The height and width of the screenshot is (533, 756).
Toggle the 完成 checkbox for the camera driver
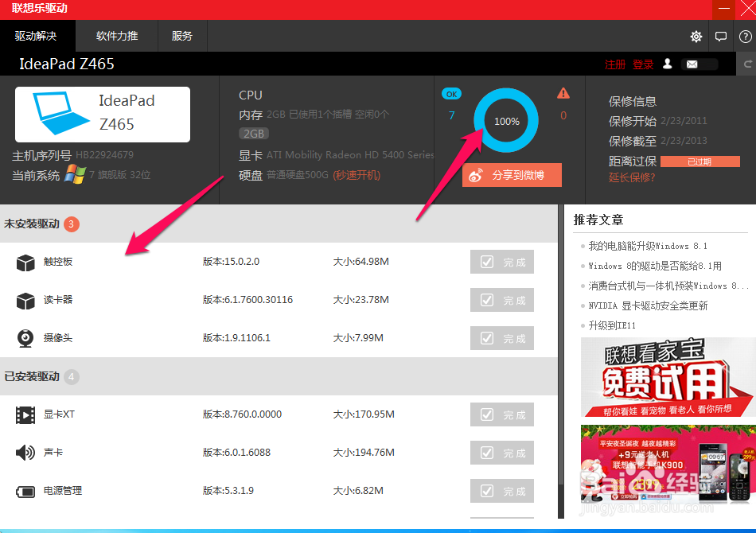[x=488, y=338]
